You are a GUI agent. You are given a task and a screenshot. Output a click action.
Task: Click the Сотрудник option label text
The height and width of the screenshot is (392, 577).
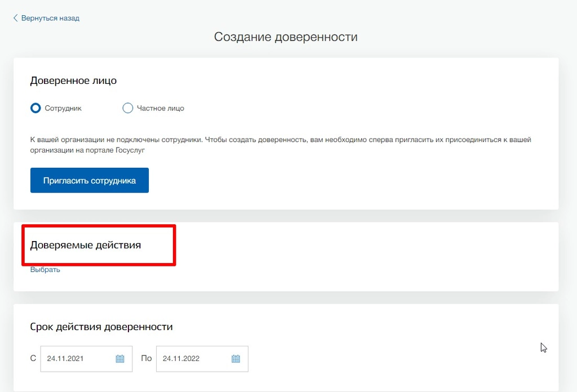(63, 108)
